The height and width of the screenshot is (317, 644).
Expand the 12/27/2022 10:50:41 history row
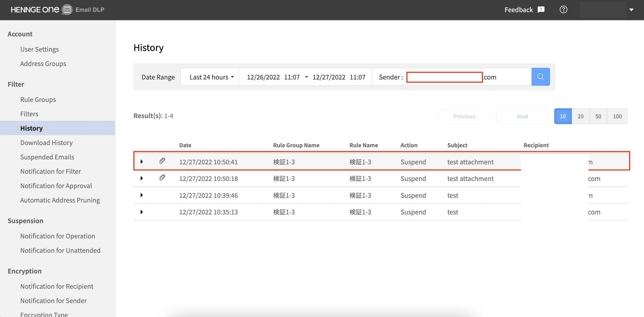(142, 162)
